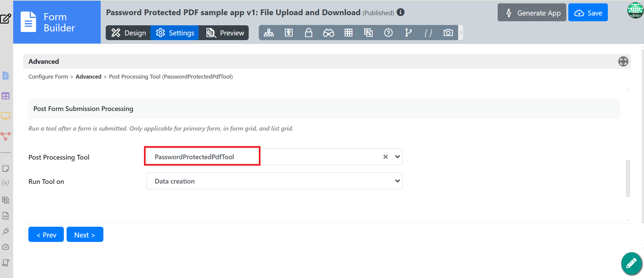
Task: Toggle fullscreen for the Advanced panel
Action: (623, 61)
